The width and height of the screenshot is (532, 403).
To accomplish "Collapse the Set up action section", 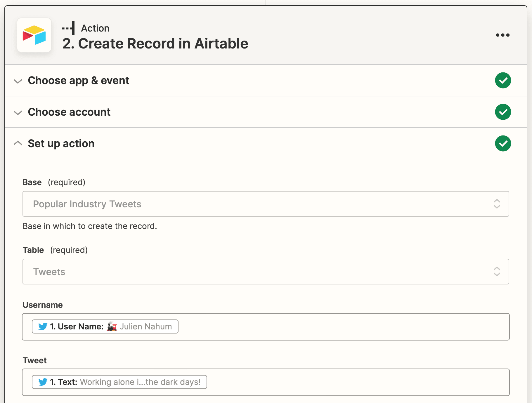I will coord(18,143).
